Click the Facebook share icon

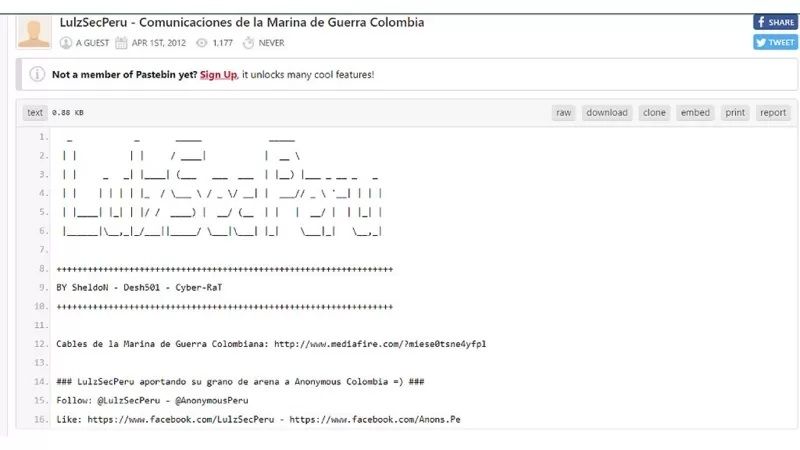[762, 22]
